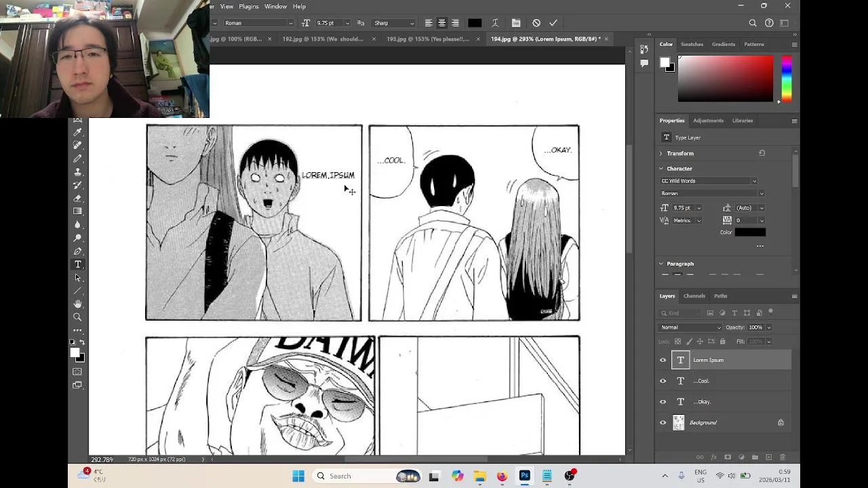Left align text in options bar

click(x=429, y=23)
